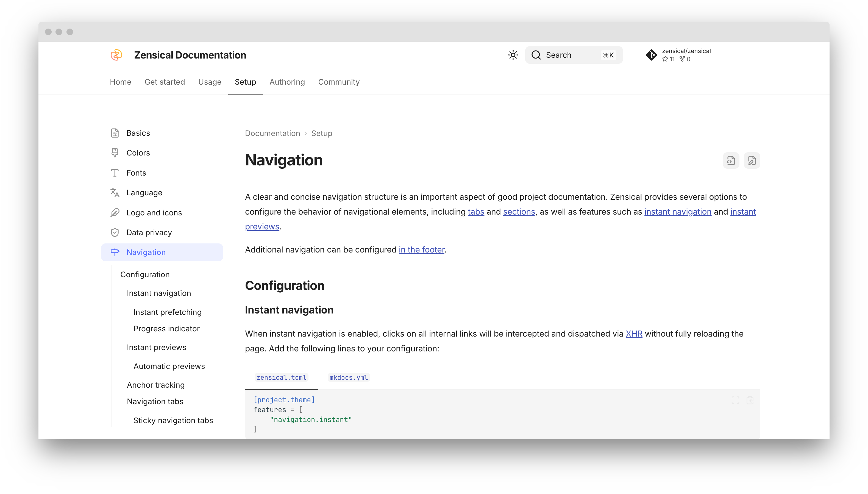This screenshot has width=868, height=494.
Task: Open Data privacy shield item
Action: point(149,232)
